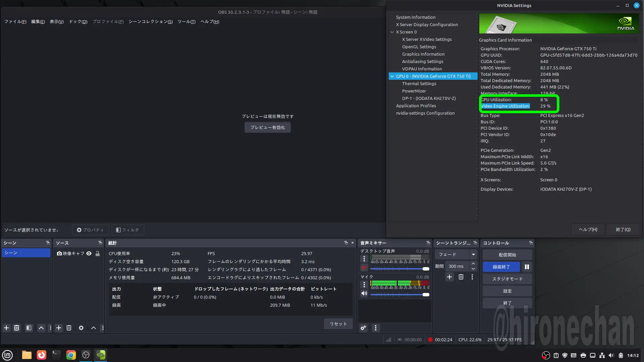Mute the マイク audio speaker icon
This screenshot has width=644, height=362.
click(x=364, y=294)
